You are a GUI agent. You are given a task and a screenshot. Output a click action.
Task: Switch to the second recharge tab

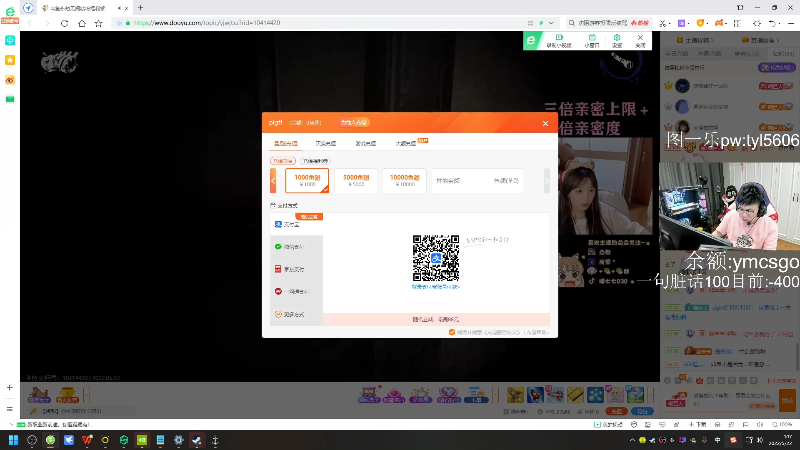[x=326, y=143]
